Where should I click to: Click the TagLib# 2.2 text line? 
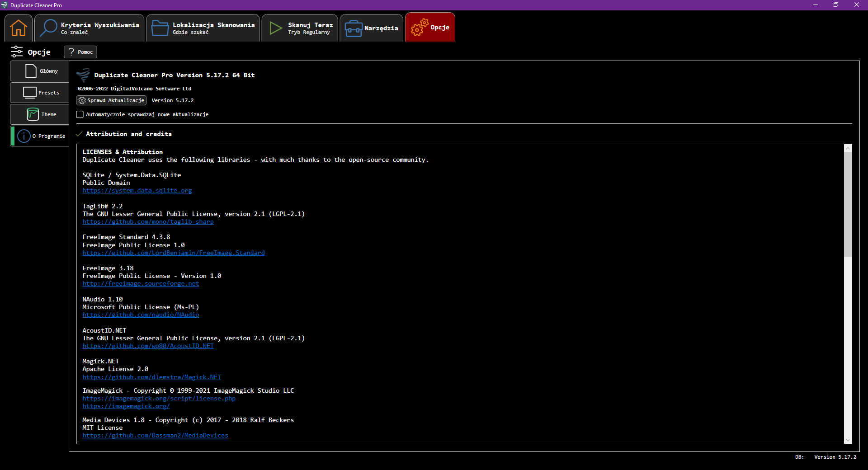pos(102,207)
